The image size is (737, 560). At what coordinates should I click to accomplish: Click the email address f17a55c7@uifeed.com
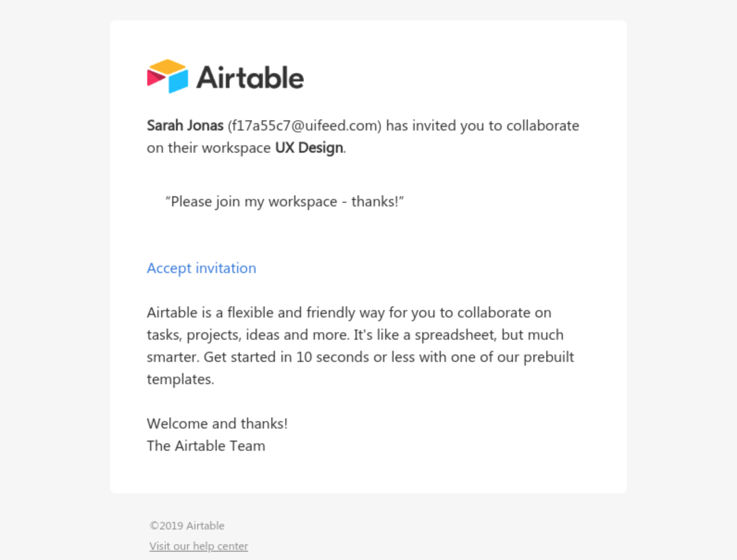click(305, 125)
